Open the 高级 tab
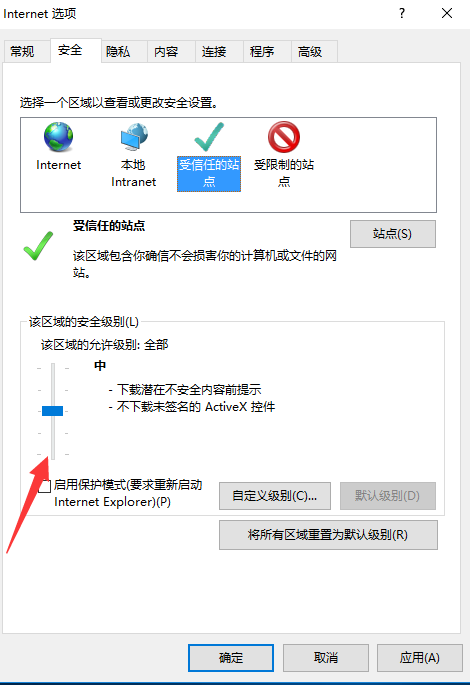This screenshot has height=685, width=470. coord(310,52)
